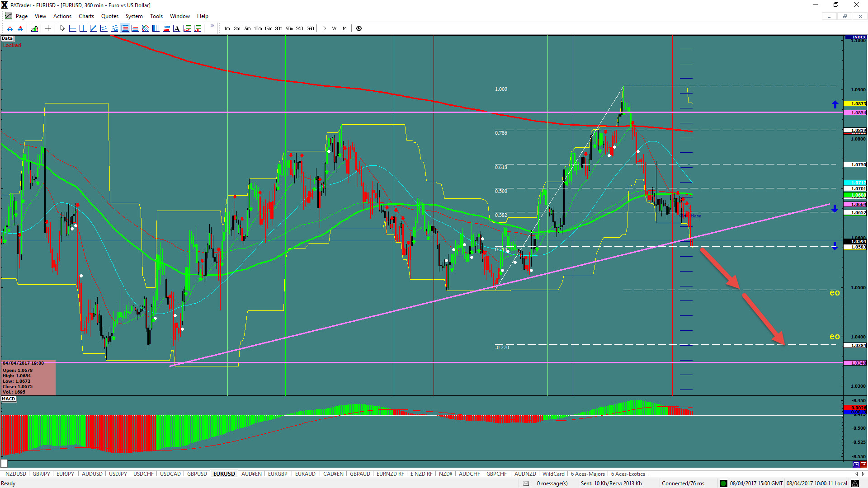Click the clock icon in toolbar

click(359, 28)
